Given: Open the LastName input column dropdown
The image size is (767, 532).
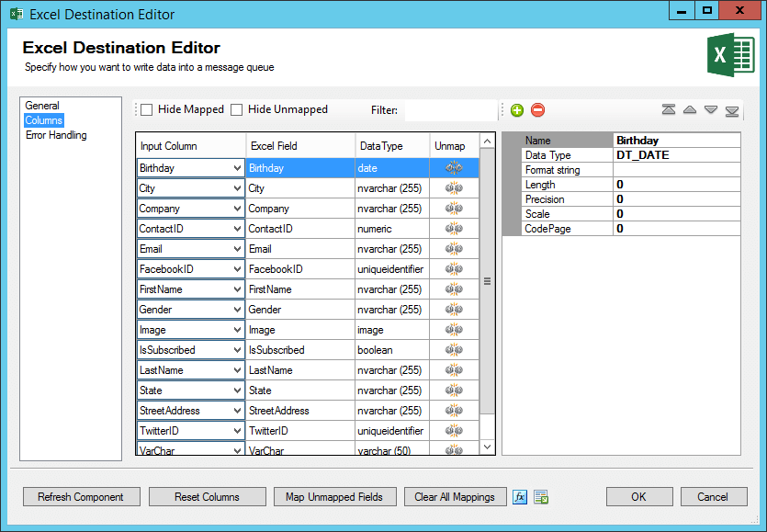Looking at the screenshot, I should (237, 370).
